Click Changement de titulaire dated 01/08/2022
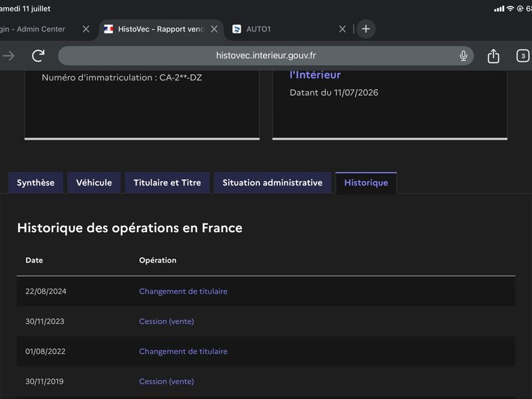The image size is (532, 399). point(184,352)
